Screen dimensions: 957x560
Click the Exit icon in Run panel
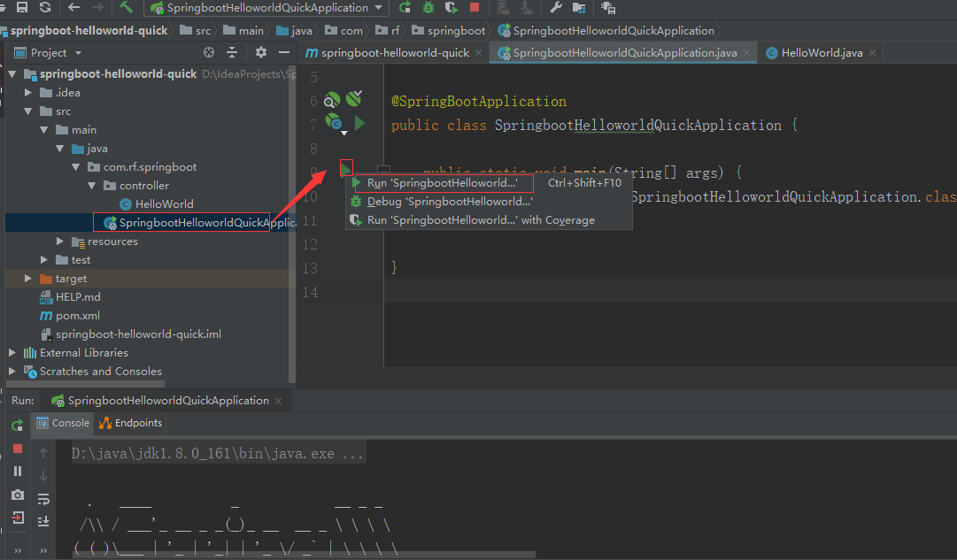18,518
